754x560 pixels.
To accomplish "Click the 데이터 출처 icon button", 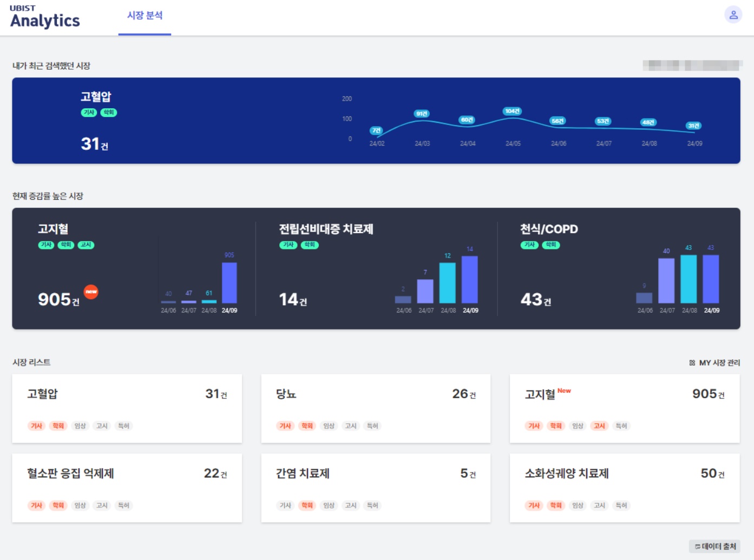I will coord(714,546).
